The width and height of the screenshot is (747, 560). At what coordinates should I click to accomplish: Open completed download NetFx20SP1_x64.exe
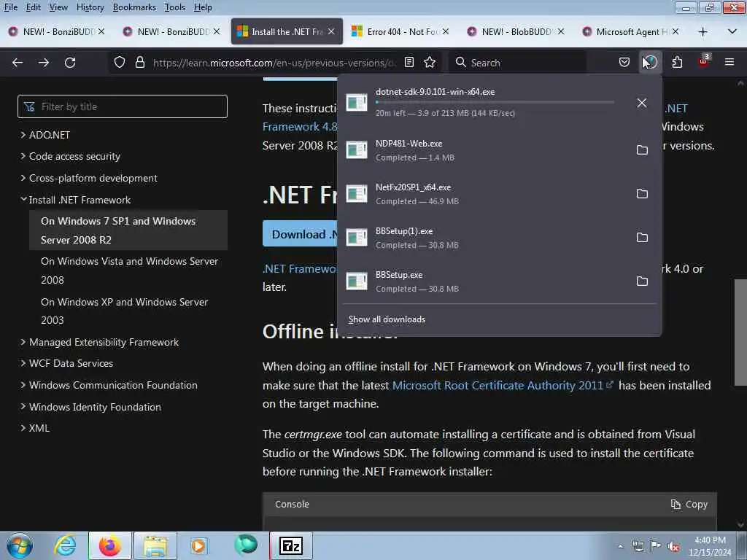(x=486, y=194)
